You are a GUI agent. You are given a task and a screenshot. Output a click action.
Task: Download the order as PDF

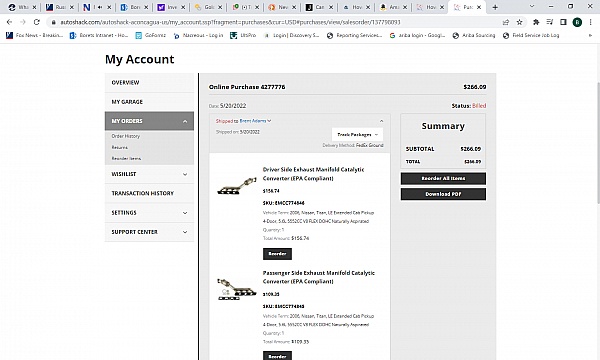click(x=443, y=194)
